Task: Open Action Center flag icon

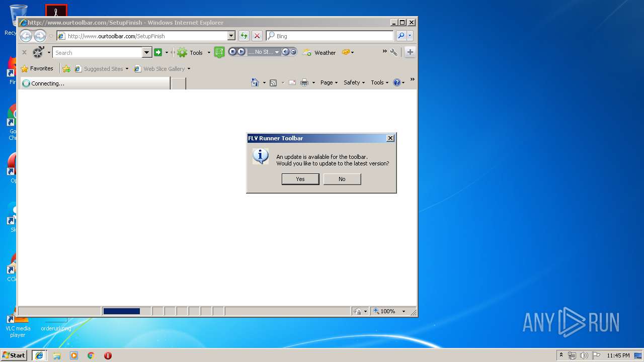Action: pyautogui.click(x=596, y=355)
